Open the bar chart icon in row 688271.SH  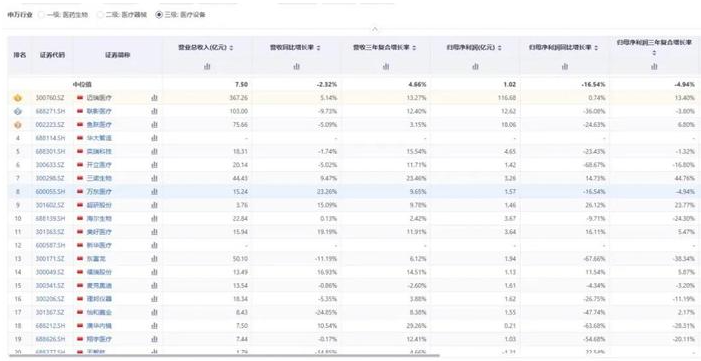[154, 111]
